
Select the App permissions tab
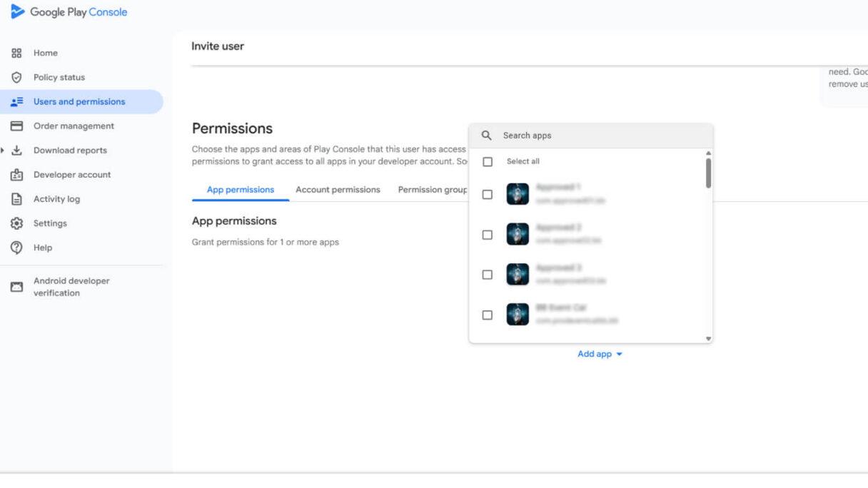pos(240,190)
